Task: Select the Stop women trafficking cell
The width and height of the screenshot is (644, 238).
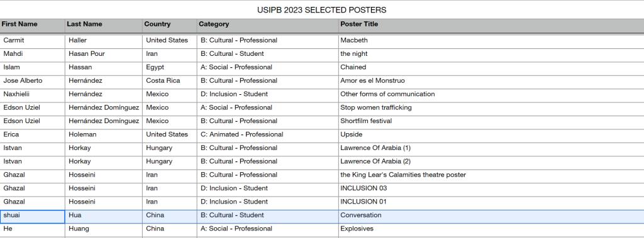Action: tap(491, 108)
